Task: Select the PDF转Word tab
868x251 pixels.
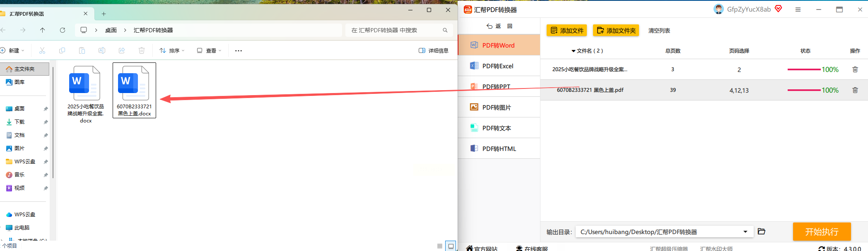Action: coord(499,45)
